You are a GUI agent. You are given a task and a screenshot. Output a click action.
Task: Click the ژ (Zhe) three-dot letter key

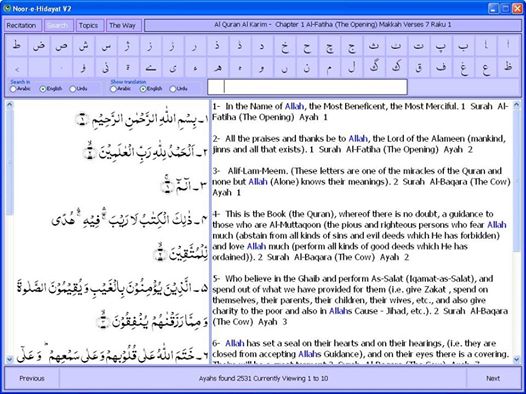point(128,46)
